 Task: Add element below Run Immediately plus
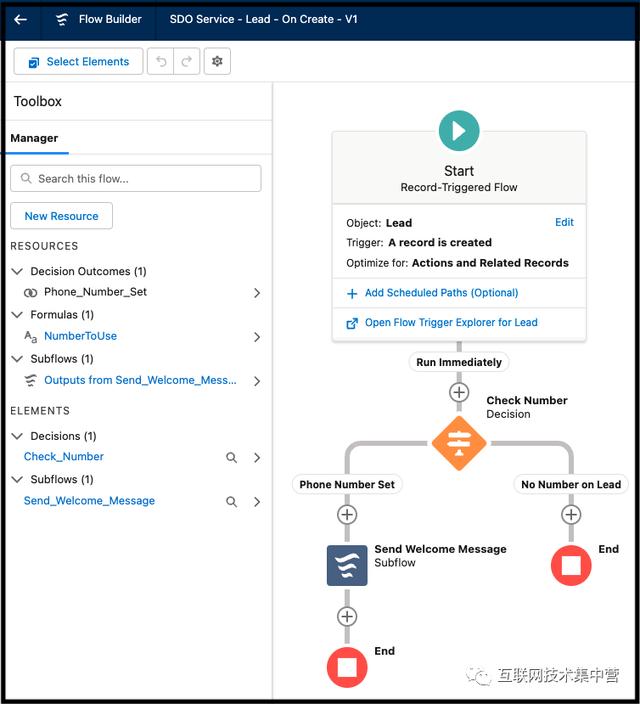pos(459,392)
